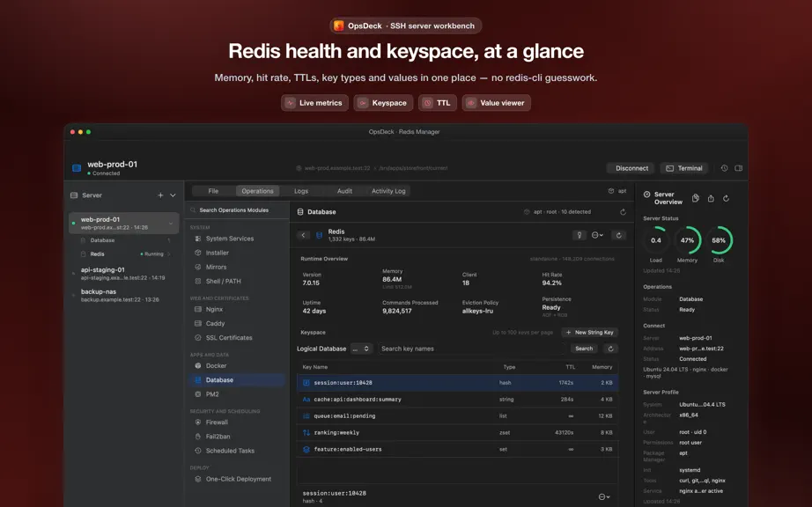This screenshot has width=812, height=507.
Task: Click the Memory gauge showing 47%
Action: click(x=687, y=240)
